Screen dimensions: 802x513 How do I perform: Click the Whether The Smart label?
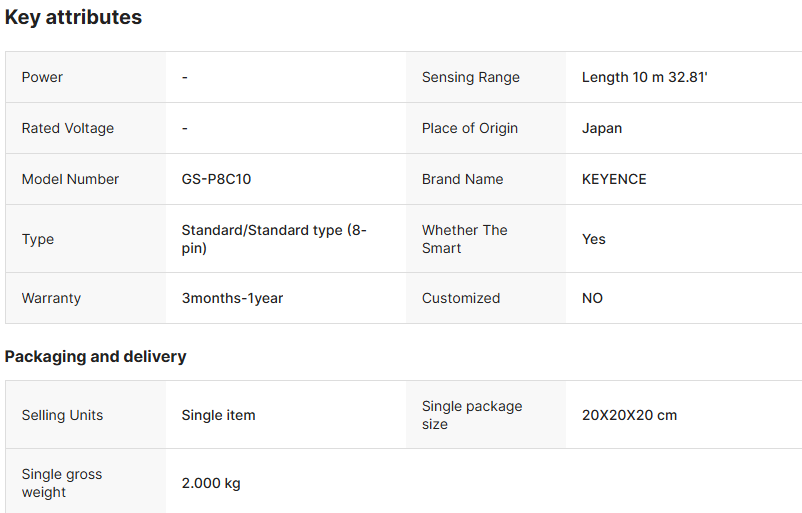click(464, 239)
